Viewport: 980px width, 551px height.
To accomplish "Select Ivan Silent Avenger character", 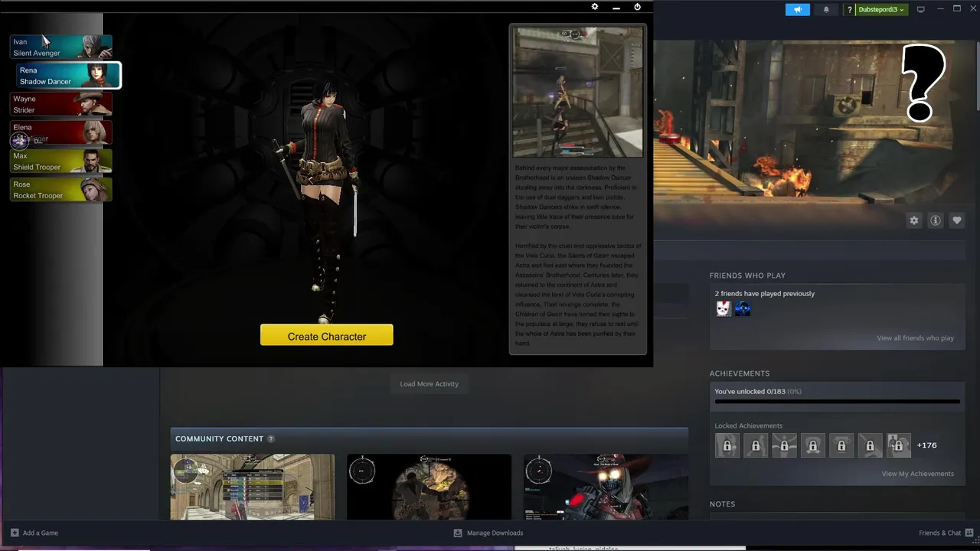I will pos(61,47).
